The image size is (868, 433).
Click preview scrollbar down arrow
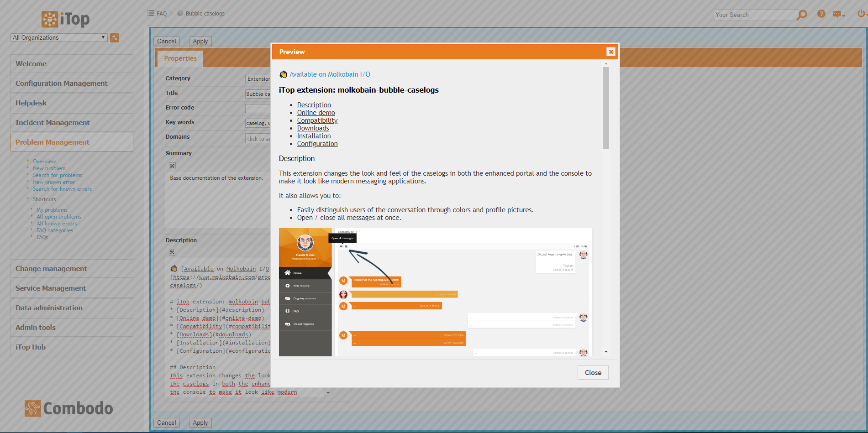(606, 352)
